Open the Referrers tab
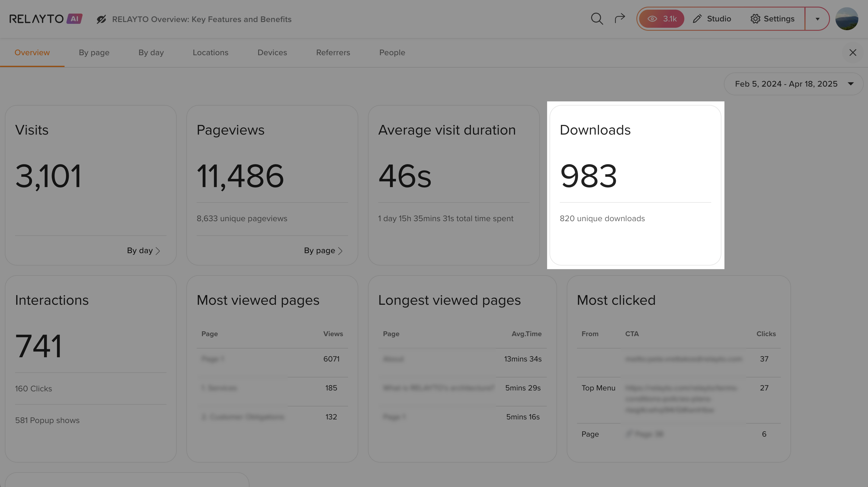The height and width of the screenshot is (487, 868). tap(333, 53)
